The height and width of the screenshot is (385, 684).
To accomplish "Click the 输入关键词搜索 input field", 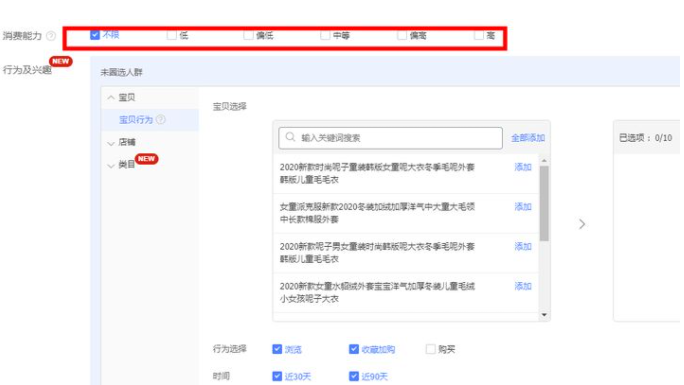I will pos(390,138).
